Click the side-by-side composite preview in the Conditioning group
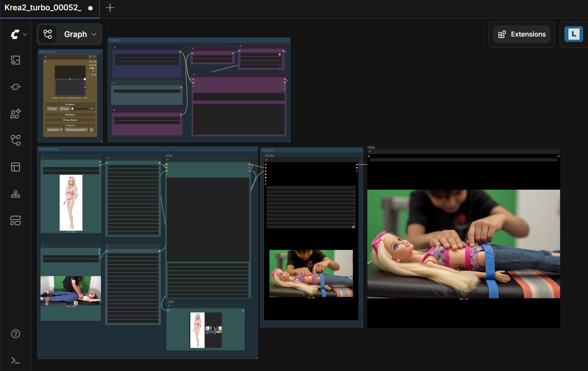The width and height of the screenshot is (588, 371). (206, 330)
